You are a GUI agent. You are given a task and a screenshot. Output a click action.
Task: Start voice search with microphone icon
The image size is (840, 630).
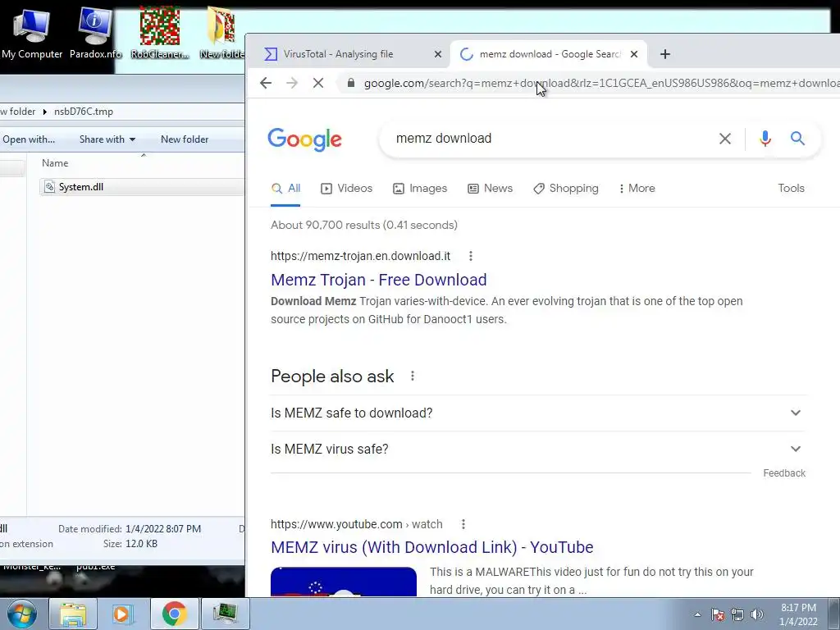point(765,139)
